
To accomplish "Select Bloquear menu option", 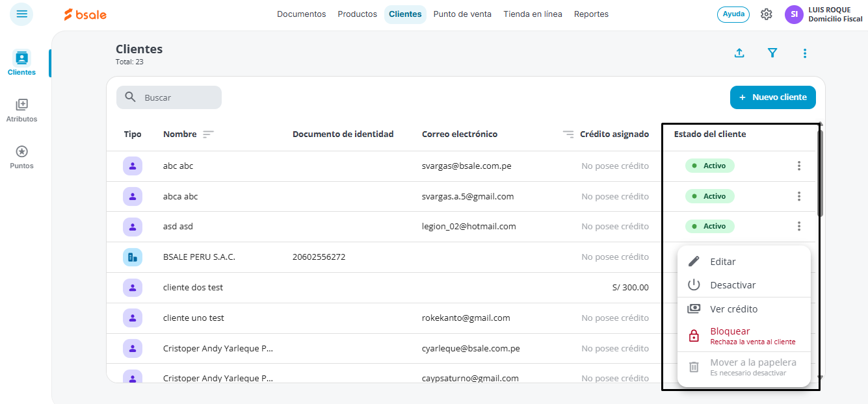I will pyautogui.click(x=744, y=336).
